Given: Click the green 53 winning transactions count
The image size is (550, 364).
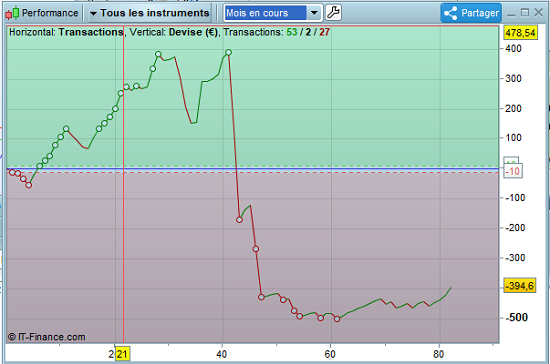Looking at the screenshot, I should [292, 32].
